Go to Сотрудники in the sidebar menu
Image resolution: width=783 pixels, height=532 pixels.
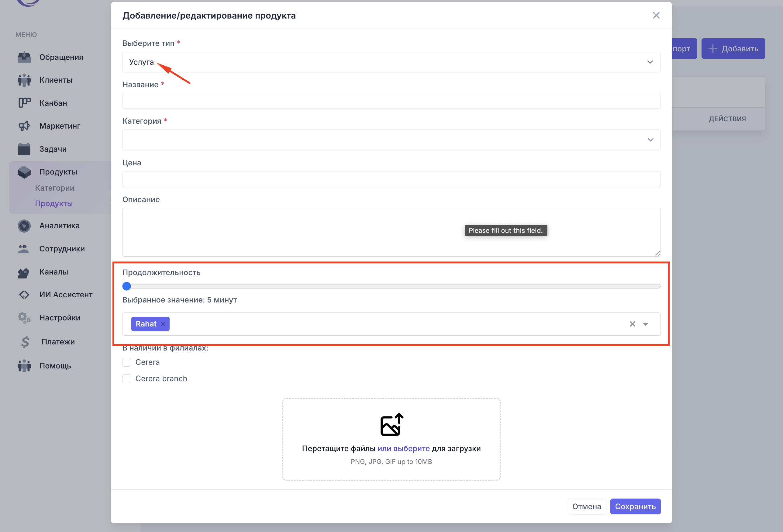[62, 249]
